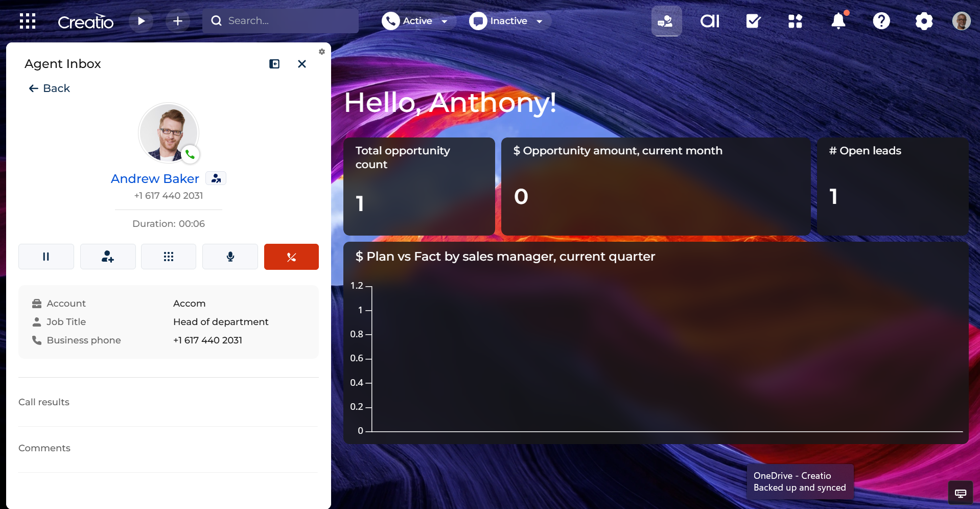The width and height of the screenshot is (980, 509).
Task: End the call with red button
Action: 291,257
